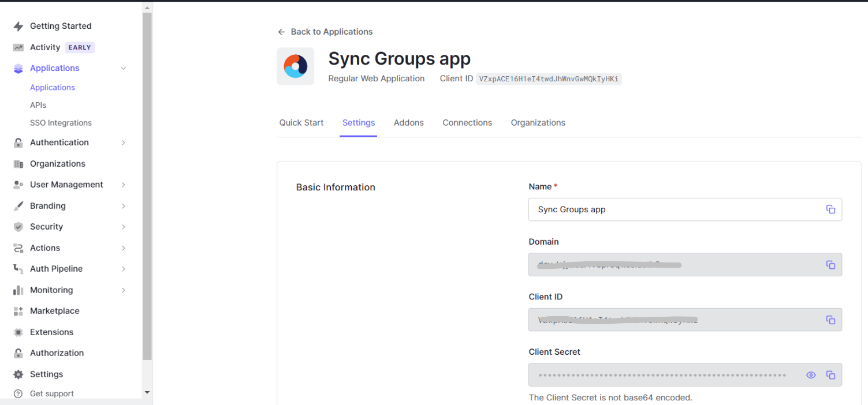Copy the Domain value with copy icon
This screenshot has height=405, width=868.
[x=830, y=265]
